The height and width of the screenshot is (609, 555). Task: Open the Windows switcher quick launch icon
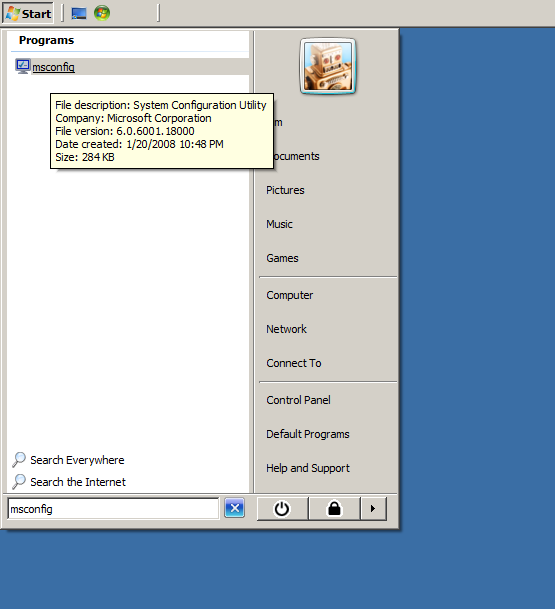102,13
